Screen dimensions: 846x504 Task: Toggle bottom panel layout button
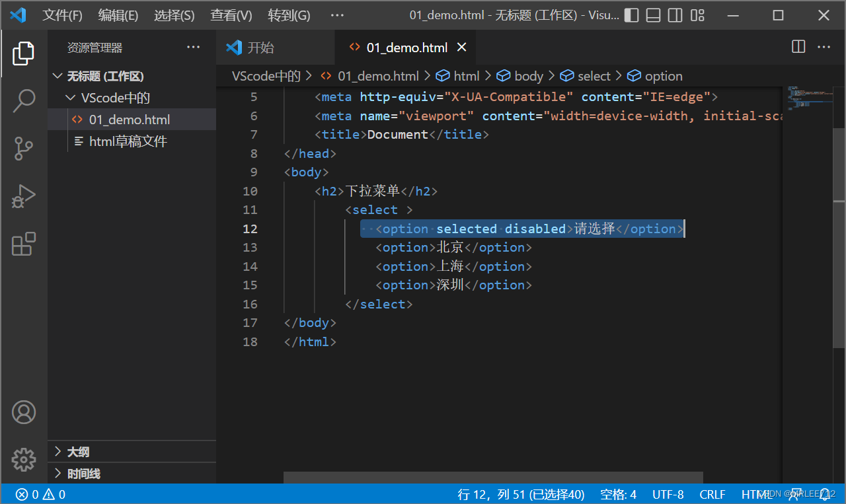tap(653, 15)
